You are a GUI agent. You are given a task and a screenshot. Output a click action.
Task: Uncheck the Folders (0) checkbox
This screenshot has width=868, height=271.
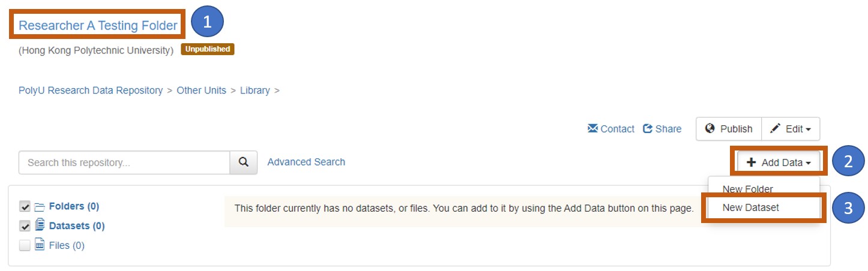coord(25,207)
